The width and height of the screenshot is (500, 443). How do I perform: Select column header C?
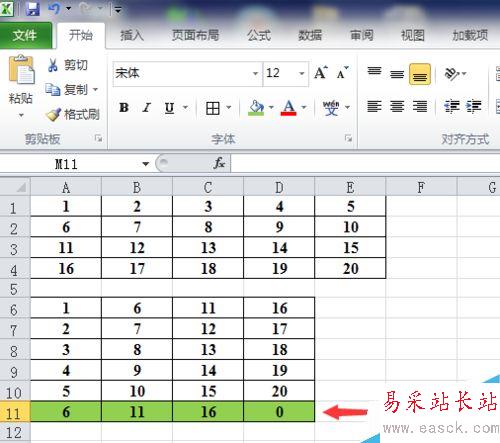208,187
